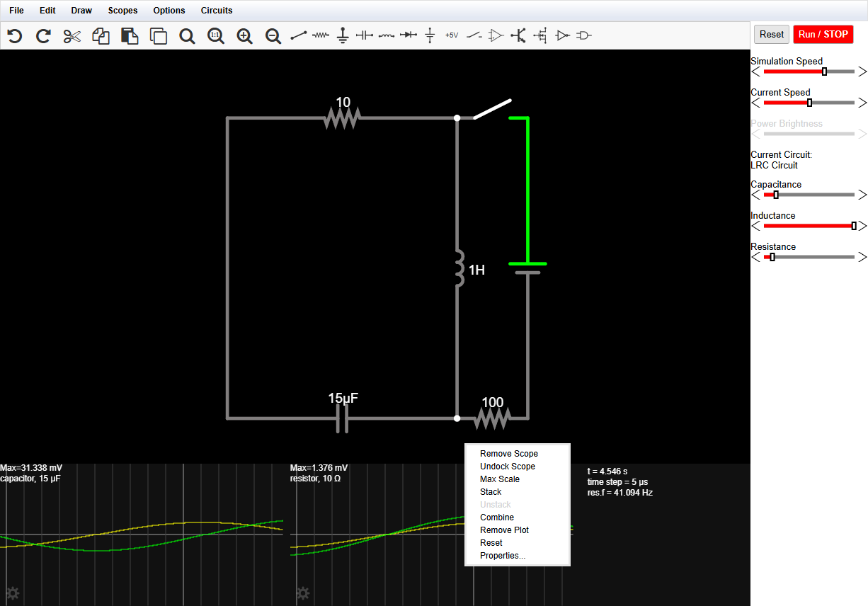Open the Circuits menu
The width and height of the screenshot is (868, 606).
pyautogui.click(x=216, y=11)
